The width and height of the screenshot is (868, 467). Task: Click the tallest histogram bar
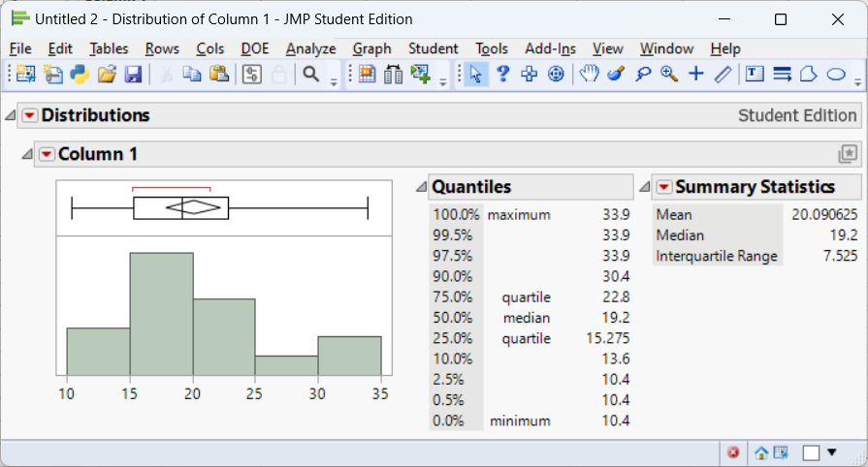point(161,314)
